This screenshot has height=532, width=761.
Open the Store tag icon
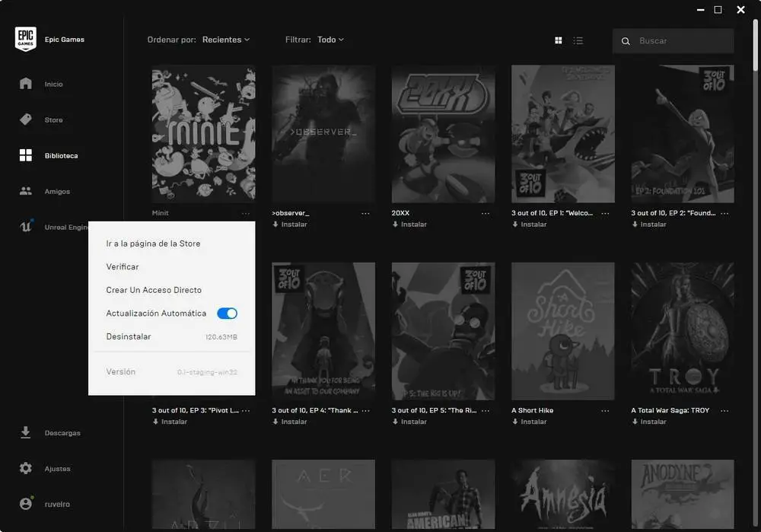coord(26,119)
